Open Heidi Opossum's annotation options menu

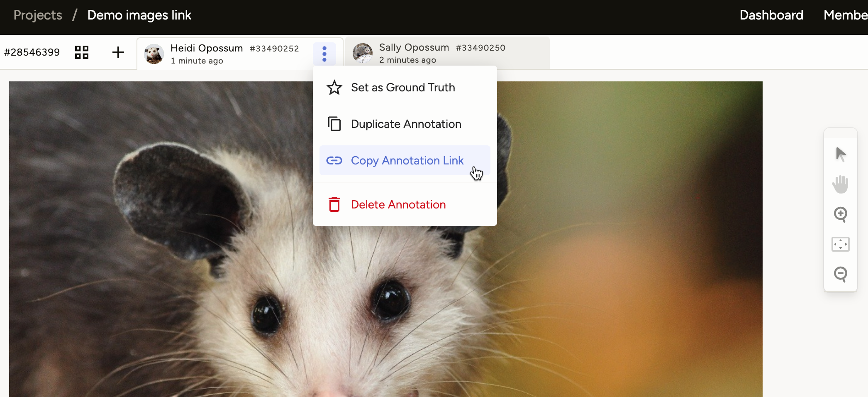coord(324,53)
